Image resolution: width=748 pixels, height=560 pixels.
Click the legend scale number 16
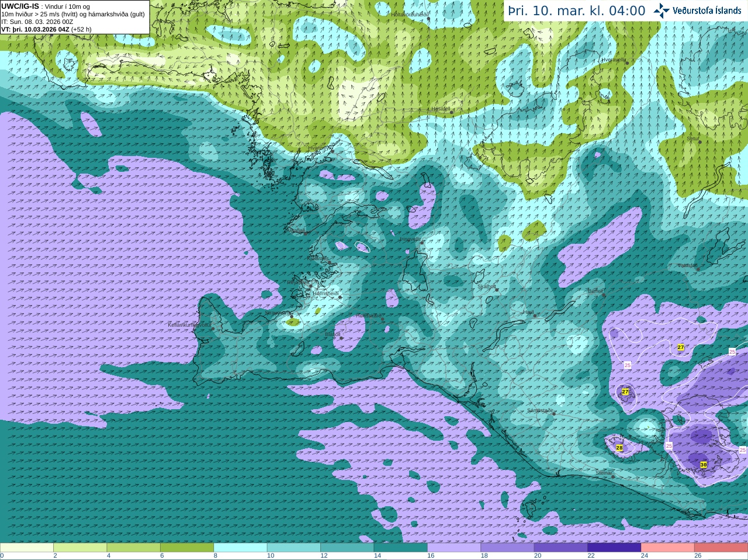[x=431, y=556]
